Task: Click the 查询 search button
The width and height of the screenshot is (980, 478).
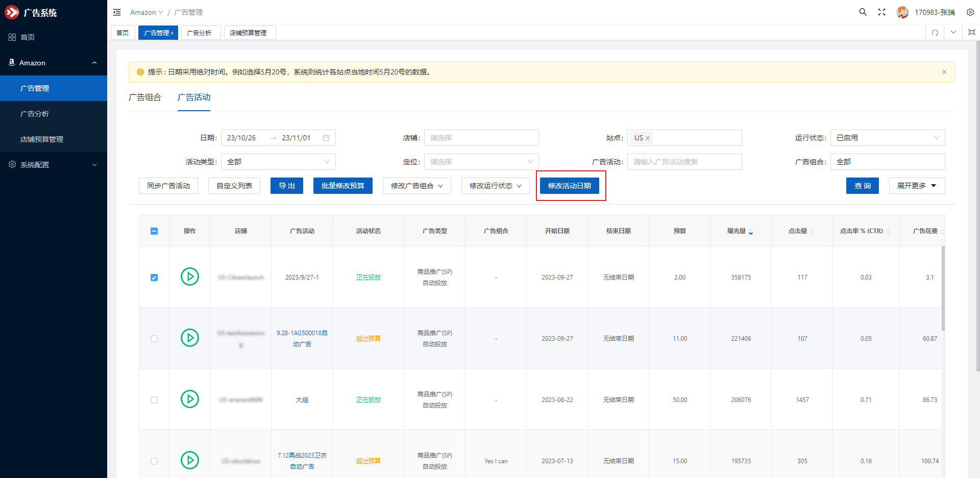Action: coord(862,186)
